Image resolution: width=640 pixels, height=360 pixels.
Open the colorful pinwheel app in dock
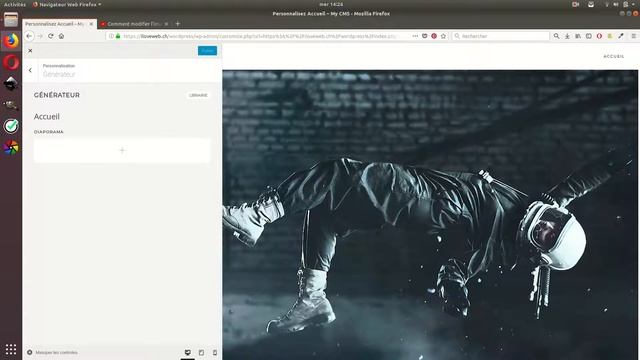pos(11,147)
